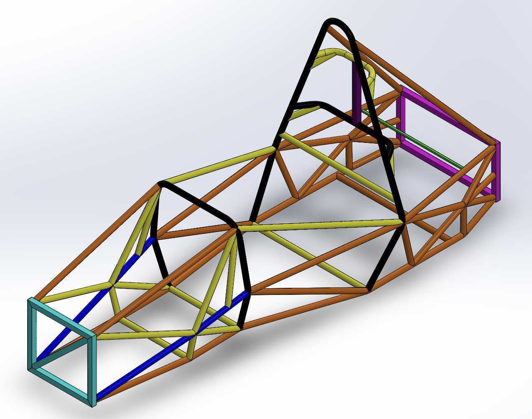Click the rounded top of the tall black roll hoop
Image resolution: width=532 pixels, height=419 pixels.
coord(336,22)
